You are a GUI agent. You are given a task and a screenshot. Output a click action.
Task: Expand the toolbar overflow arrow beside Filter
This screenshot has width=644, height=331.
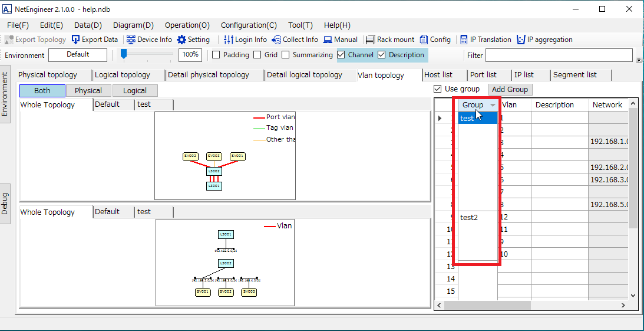[x=639, y=59]
